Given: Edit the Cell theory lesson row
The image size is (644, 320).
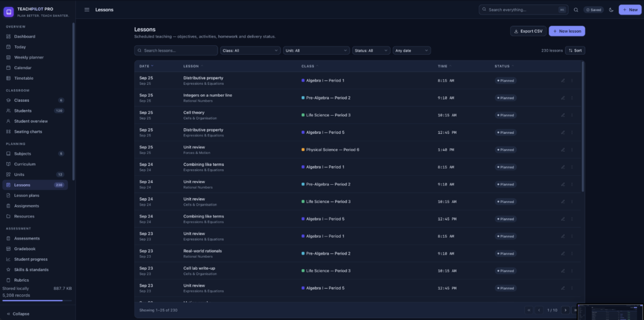Looking at the screenshot, I should [563, 115].
